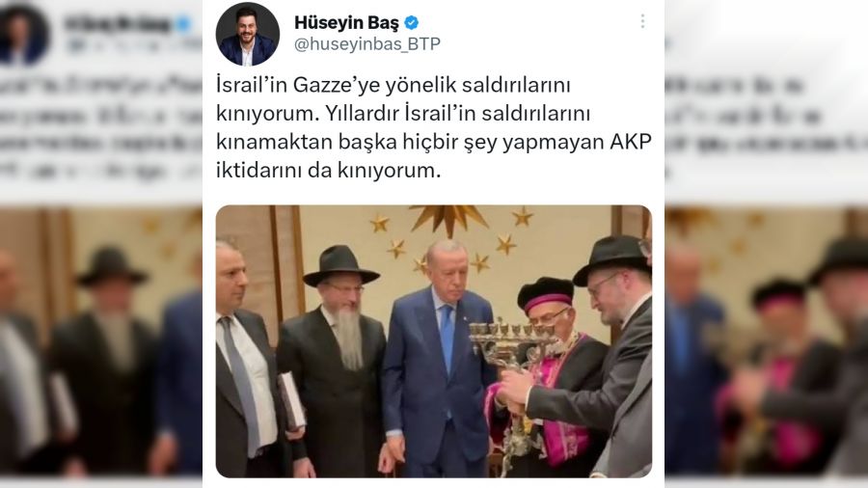The width and height of the screenshot is (868, 488).
Task: Click the man wearing the blue suit
Action: pyautogui.click(x=435, y=360)
